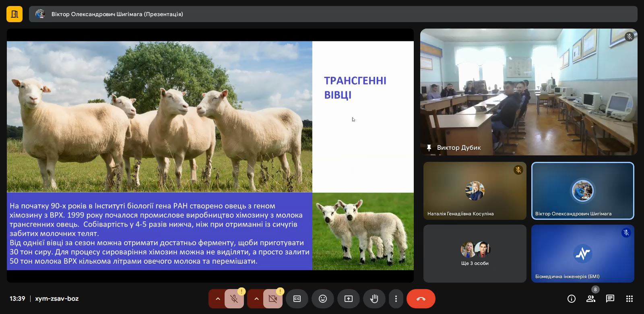Click muted mic icon on Виктор Дубик tile

[x=630, y=37]
